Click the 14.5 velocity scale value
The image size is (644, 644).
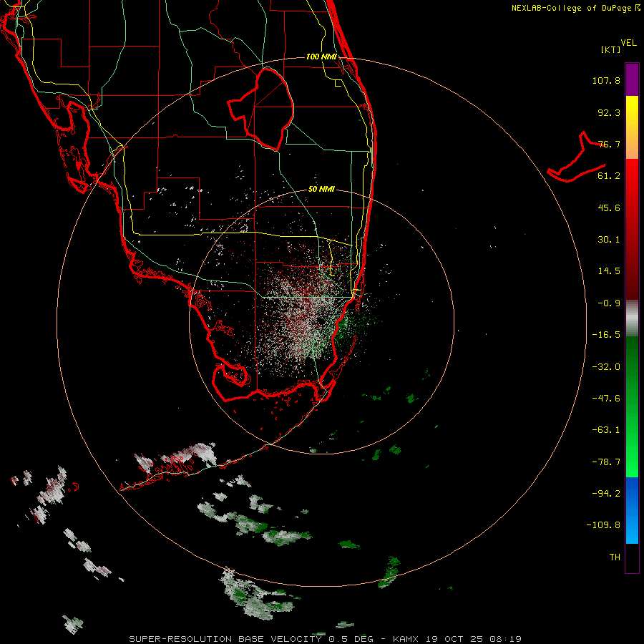[x=609, y=271]
